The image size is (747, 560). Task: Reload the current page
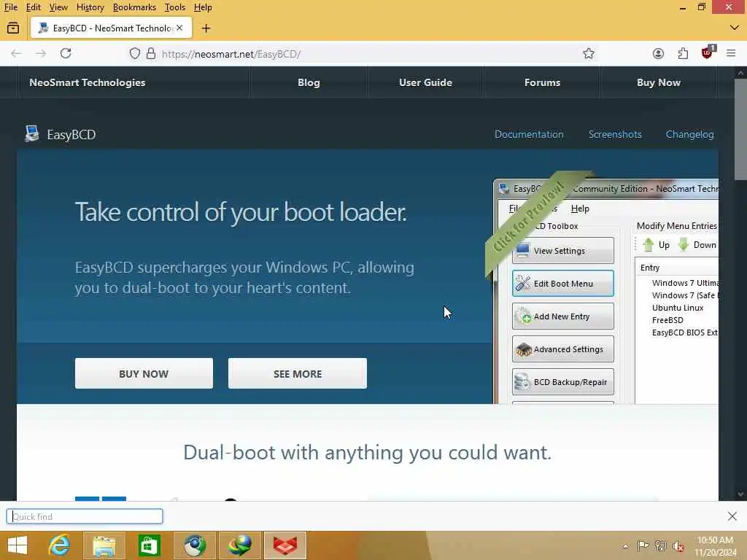click(x=66, y=53)
